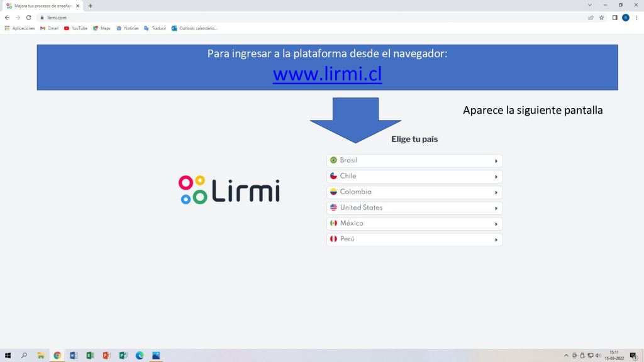Open the share page icon in address bar
644x362 pixels.
click(591, 18)
